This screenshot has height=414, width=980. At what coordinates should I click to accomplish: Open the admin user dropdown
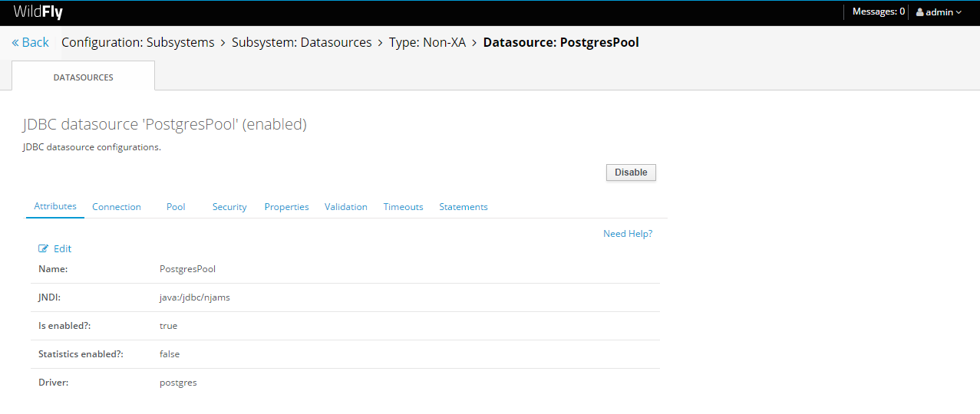click(x=939, y=12)
